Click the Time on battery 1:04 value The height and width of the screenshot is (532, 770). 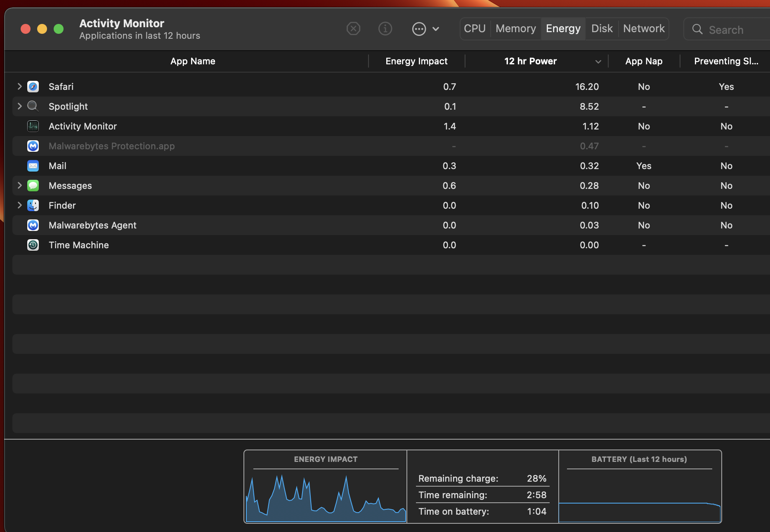536,511
